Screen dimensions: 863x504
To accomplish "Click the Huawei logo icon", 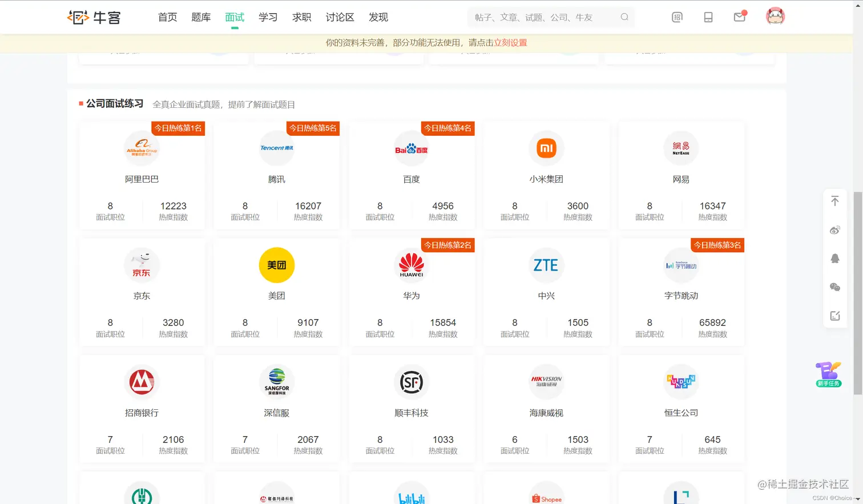I will pos(412,265).
